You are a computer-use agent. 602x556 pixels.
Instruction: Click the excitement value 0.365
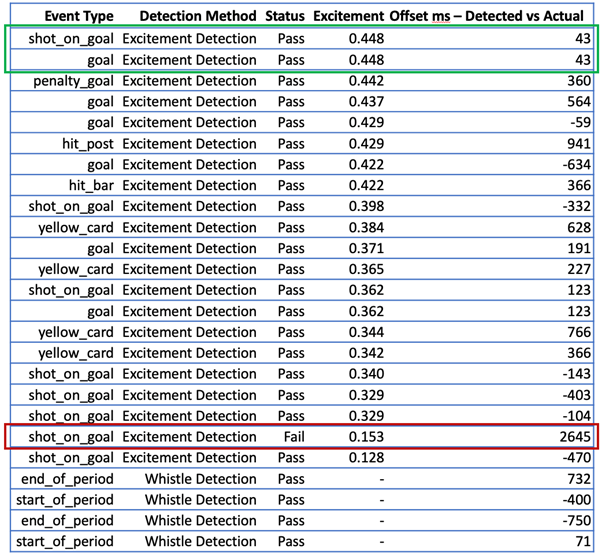[x=366, y=269]
